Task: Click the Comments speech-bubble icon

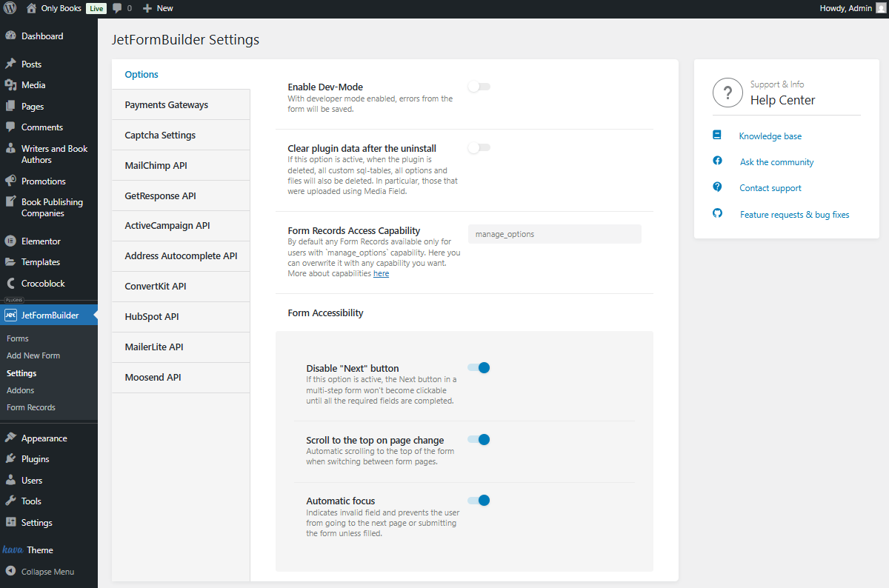Action: 11,127
